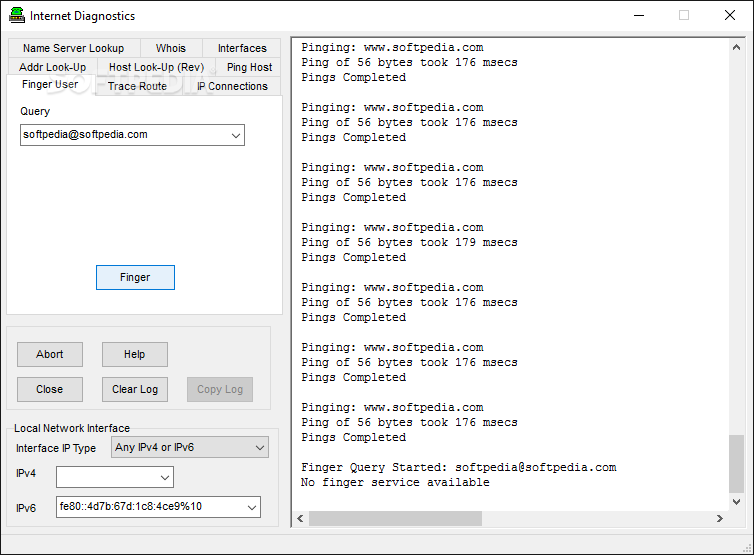Image resolution: width=754 pixels, height=555 pixels.
Task: Select the Finger User tab
Action: [50, 85]
